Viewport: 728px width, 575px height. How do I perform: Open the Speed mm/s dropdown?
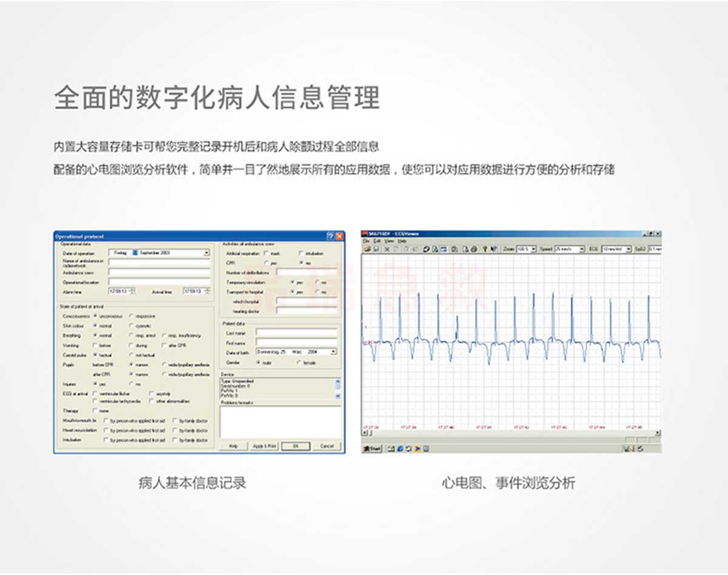coord(581,249)
